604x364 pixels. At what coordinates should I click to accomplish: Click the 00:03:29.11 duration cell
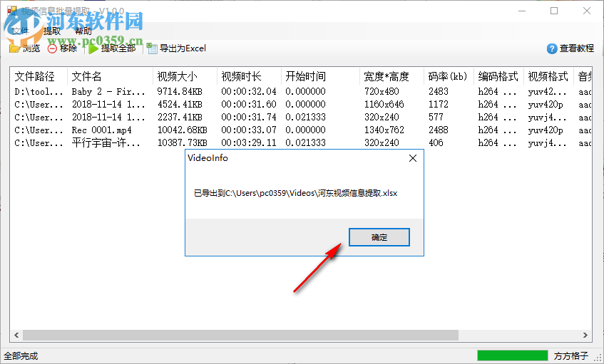[249, 142]
